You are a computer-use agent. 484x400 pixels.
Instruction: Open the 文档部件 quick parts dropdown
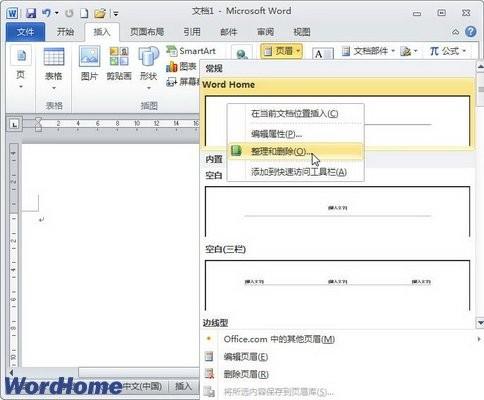tap(368, 51)
